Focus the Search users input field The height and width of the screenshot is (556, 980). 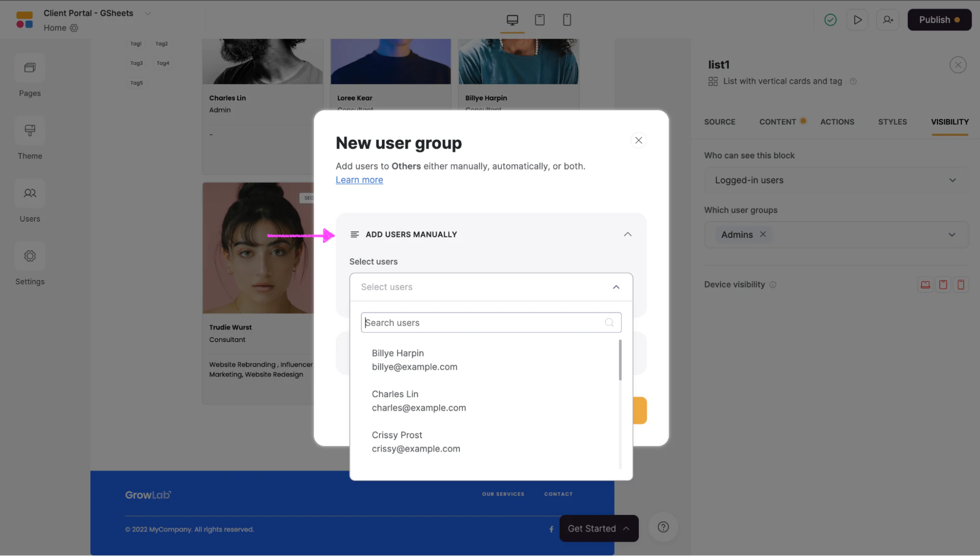[491, 323]
